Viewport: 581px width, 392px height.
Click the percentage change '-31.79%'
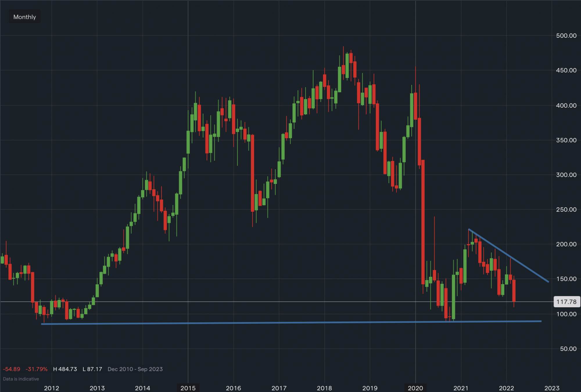[37, 369]
